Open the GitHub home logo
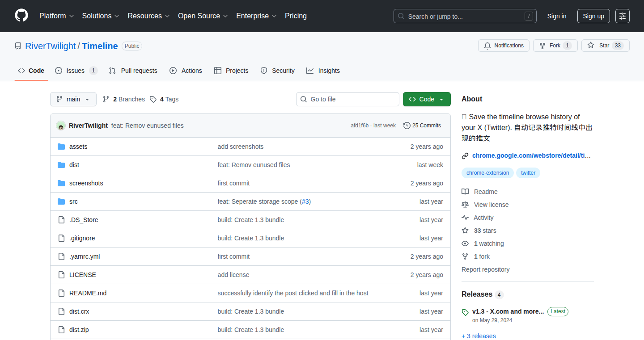644x340 pixels. (x=21, y=16)
